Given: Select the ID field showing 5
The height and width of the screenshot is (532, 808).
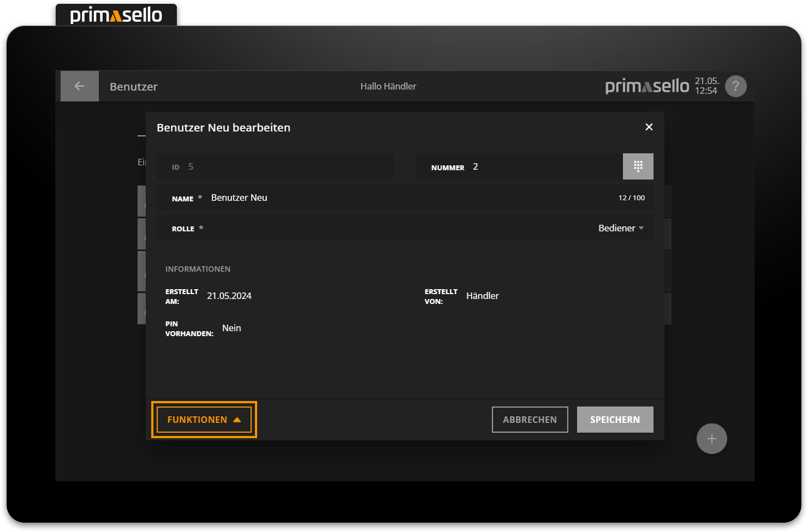Looking at the screenshot, I should pos(275,167).
